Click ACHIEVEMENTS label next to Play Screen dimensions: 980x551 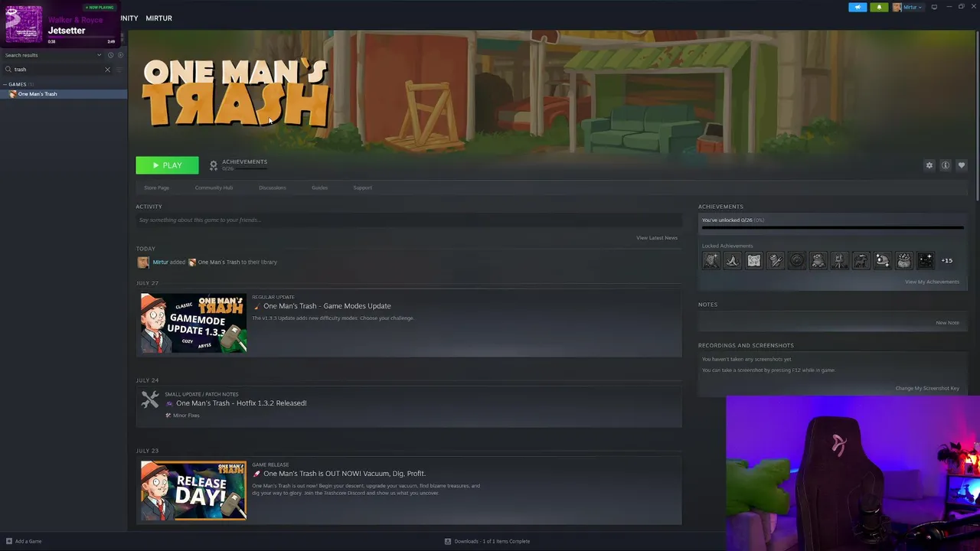(x=244, y=161)
